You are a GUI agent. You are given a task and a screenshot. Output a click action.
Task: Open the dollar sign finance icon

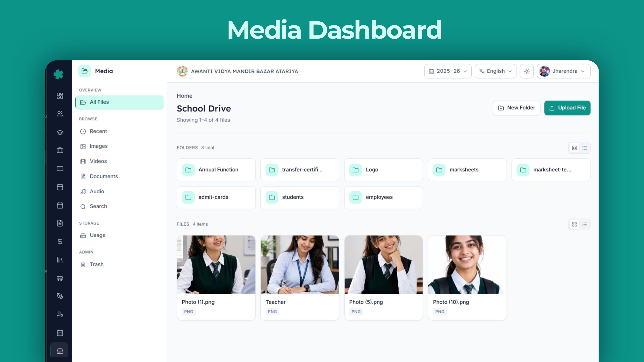[x=60, y=242]
